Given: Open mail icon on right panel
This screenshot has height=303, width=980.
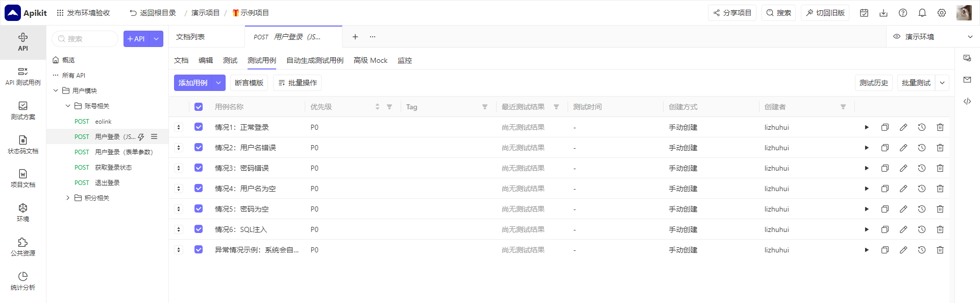Looking at the screenshot, I should click(967, 80).
